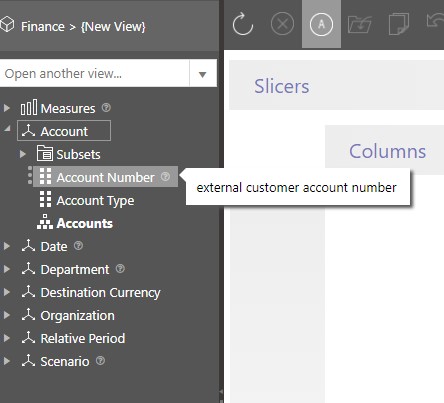
Task: Click help icon next to Account Number
Action: click(165, 176)
